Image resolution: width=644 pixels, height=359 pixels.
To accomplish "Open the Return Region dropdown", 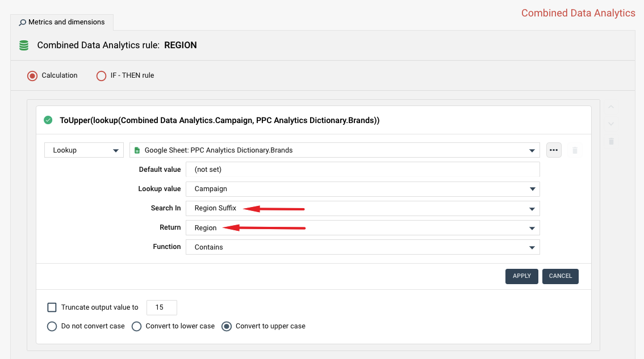I will click(363, 228).
